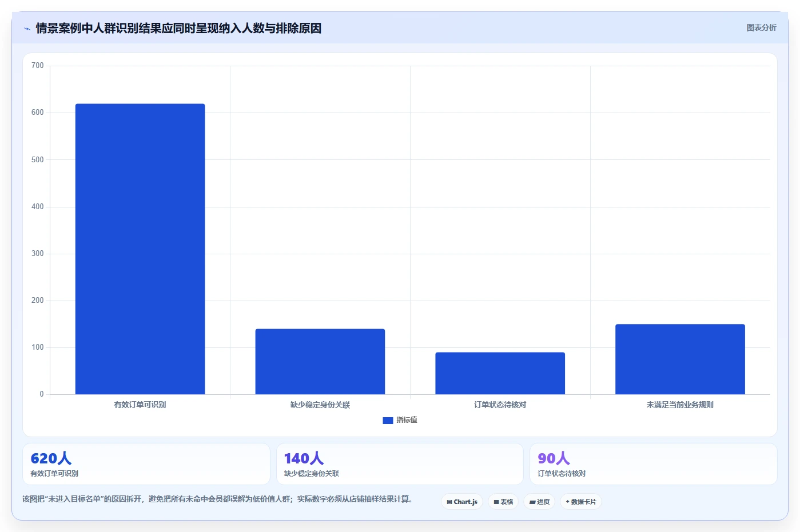Click the y-axis value 700

38,66
